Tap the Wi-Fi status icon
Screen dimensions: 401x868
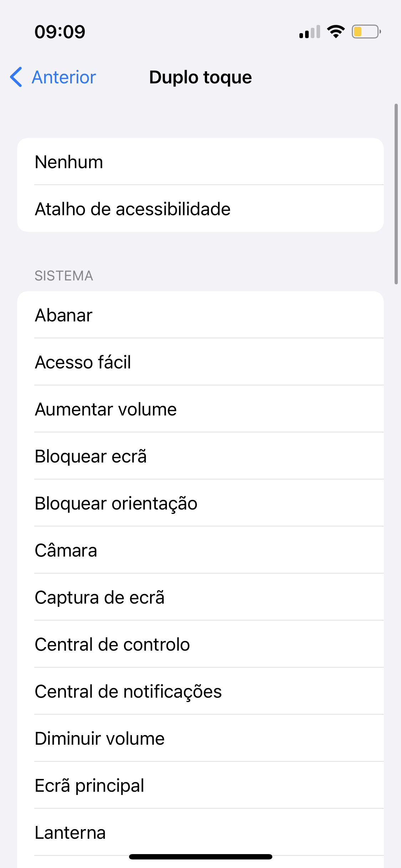[x=335, y=32]
